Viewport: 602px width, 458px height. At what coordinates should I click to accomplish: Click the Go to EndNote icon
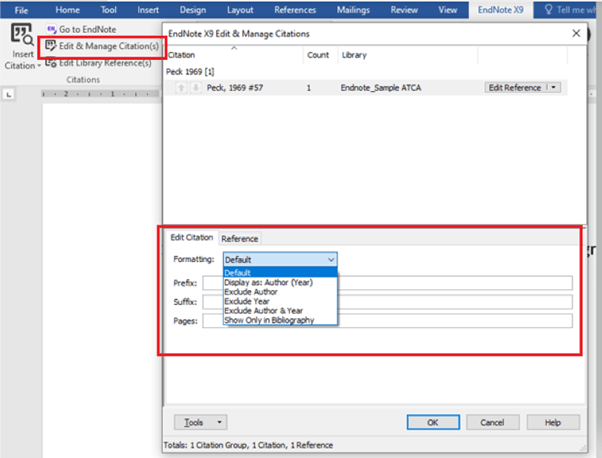(x=51, y=31)
